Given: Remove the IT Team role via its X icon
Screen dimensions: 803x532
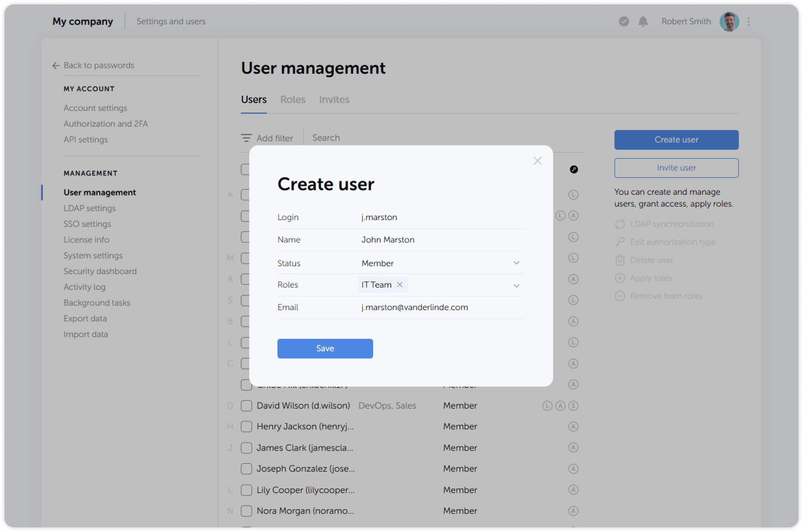Looking at the screenshot, I should (x=400, y=285).
